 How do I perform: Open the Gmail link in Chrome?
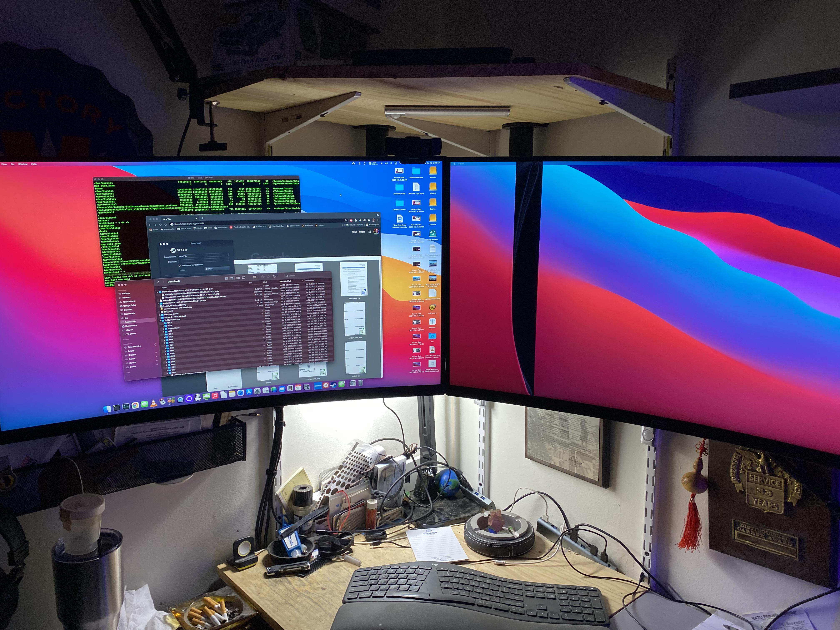354,232
